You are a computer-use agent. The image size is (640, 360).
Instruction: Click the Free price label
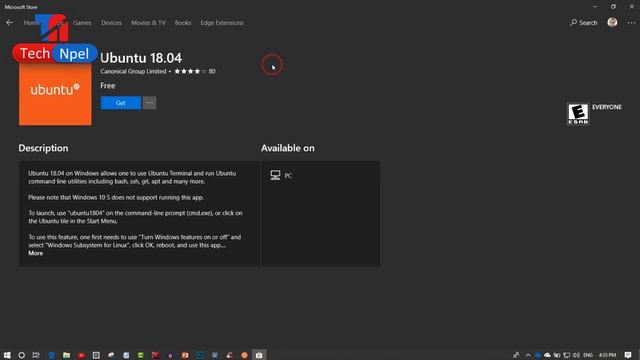[x=108, y=86]
